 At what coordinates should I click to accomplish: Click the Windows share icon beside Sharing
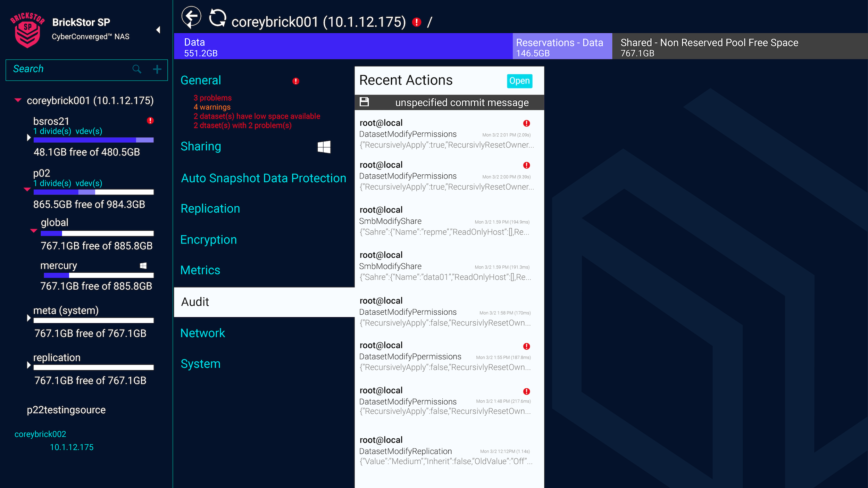click(324, 147)
